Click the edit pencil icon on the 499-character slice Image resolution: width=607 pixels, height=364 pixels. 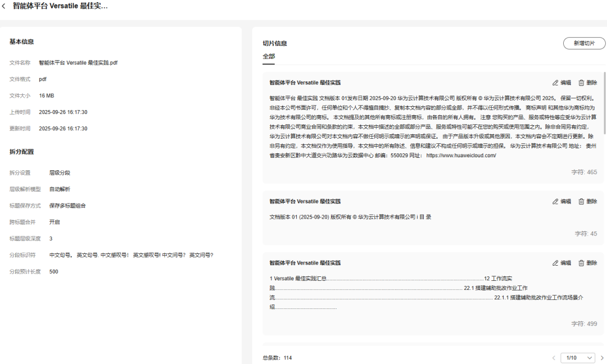coord(555,263)
